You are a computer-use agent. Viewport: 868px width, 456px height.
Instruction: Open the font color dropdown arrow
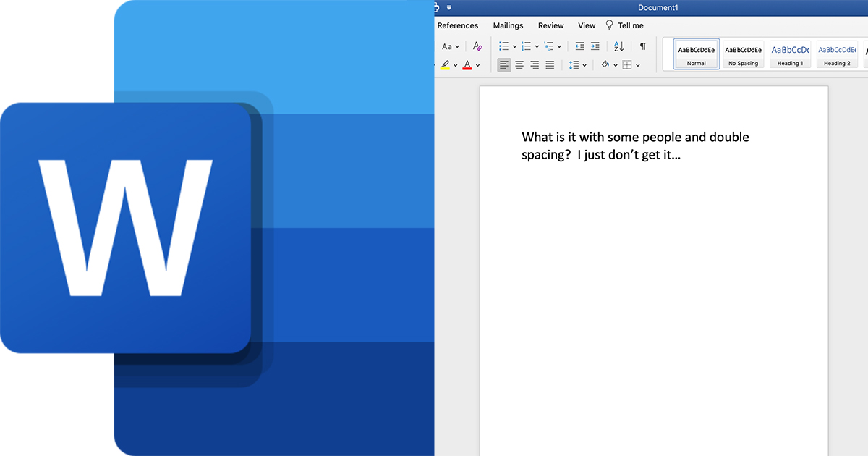(x=477, y=66)
